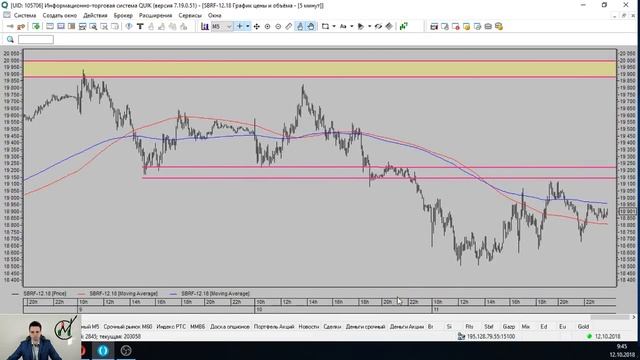640x360 pixels.
Task: Toggle the highlighted flask chart mode button
Action: tap(300, 27)
